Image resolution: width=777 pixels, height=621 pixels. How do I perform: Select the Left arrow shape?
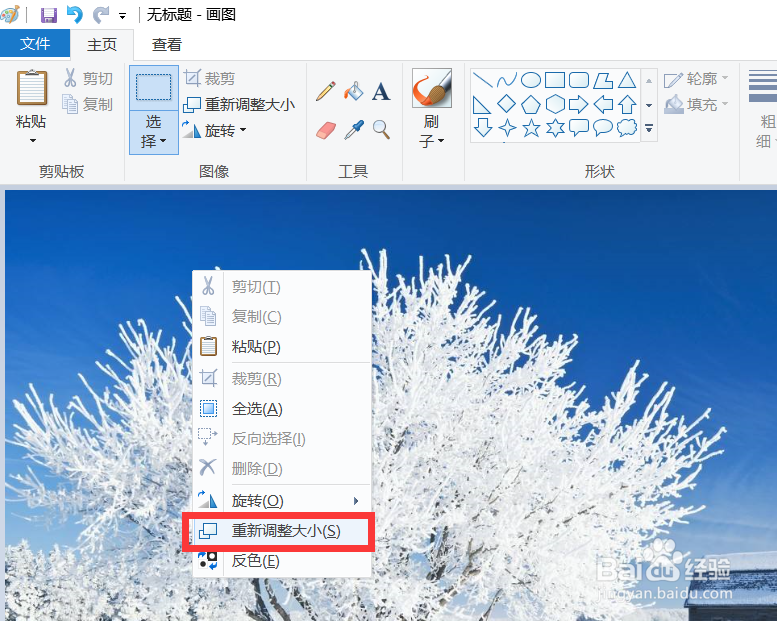(x=603, y=104)
